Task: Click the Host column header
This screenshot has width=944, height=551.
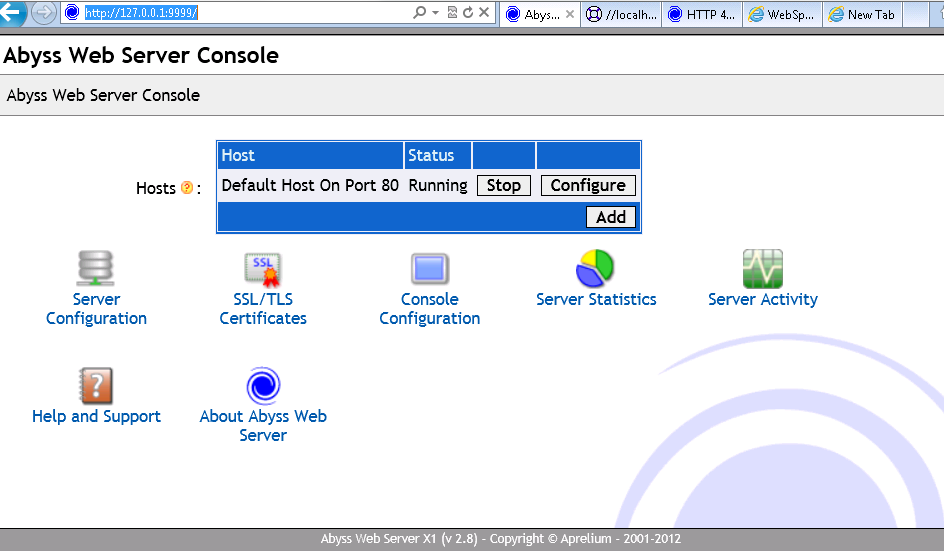Action: (x=310, y=155)
